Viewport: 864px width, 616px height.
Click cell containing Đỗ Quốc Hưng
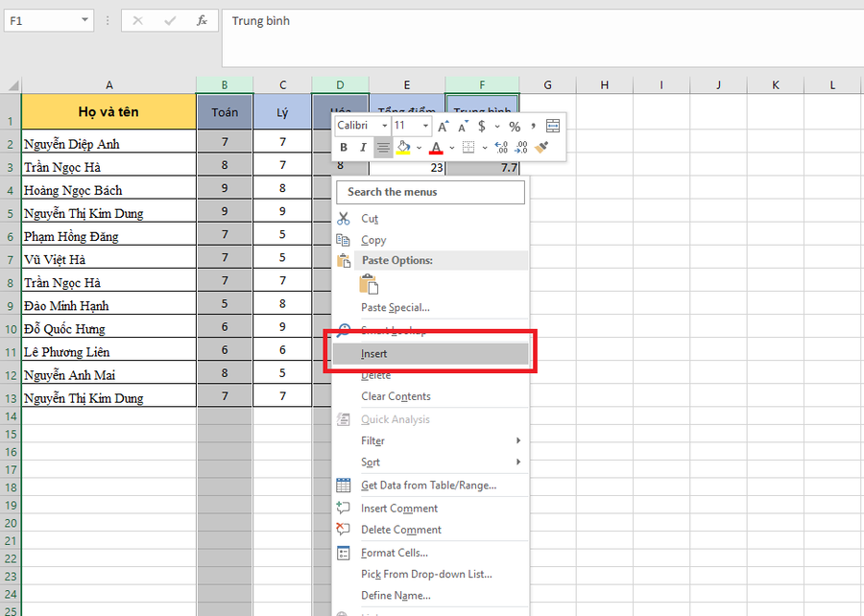coord(109,326)
